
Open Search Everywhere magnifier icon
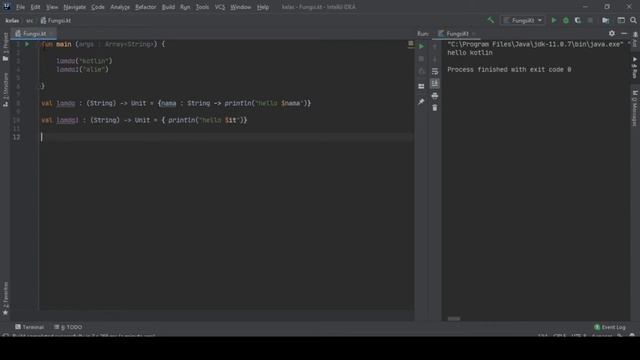[x=633, y=20]
